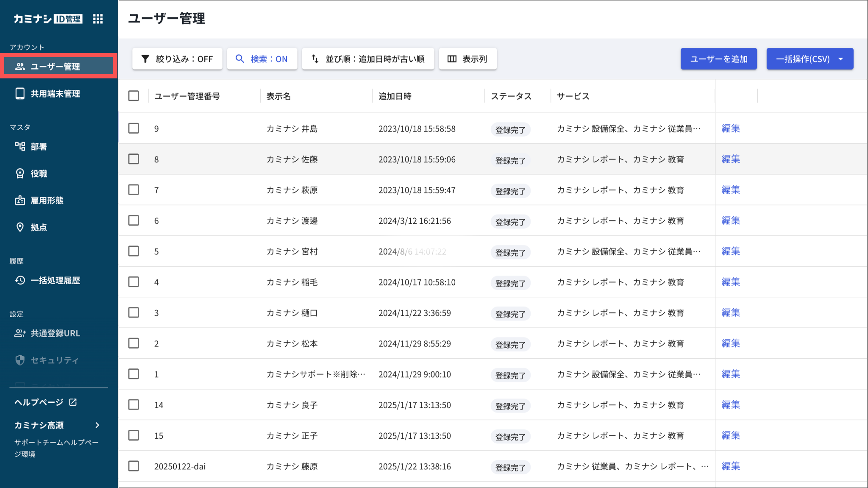Click the columns icon 表示列
Viewport: 868px width, 488px height.
click(x=452, y=59)
